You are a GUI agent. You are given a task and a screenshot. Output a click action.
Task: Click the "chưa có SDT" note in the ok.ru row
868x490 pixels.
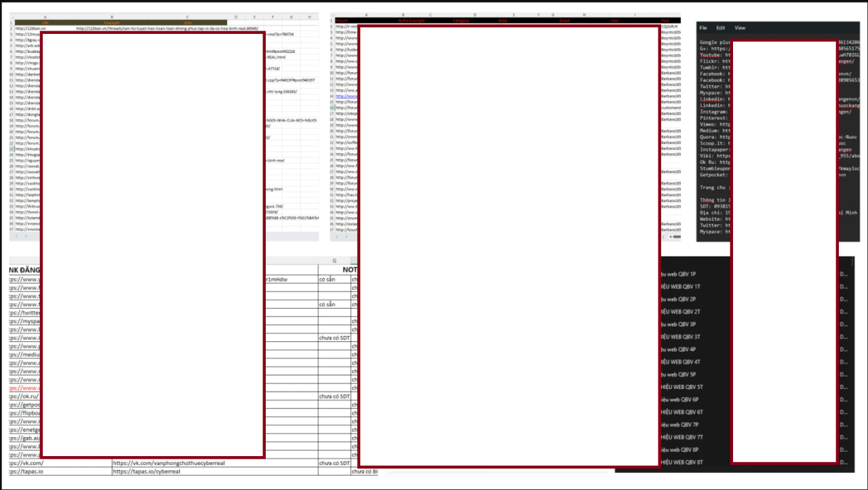334,396
